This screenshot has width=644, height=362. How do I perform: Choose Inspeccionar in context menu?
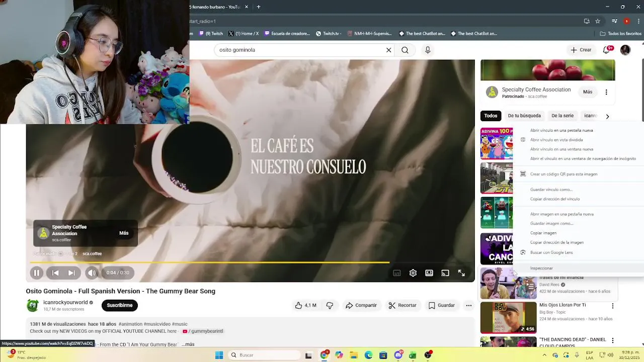[x=578, y=268]
